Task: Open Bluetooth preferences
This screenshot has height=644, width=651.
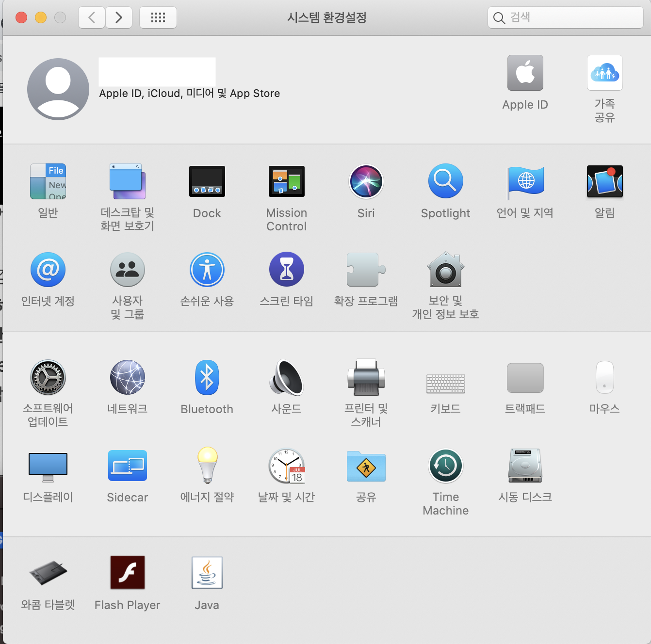Action: (x=207, y=377)
